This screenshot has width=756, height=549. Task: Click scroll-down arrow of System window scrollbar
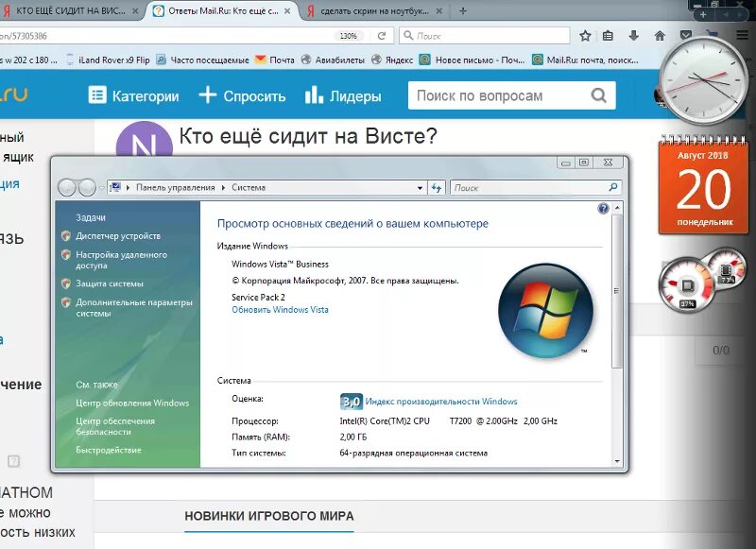point(617,461)
